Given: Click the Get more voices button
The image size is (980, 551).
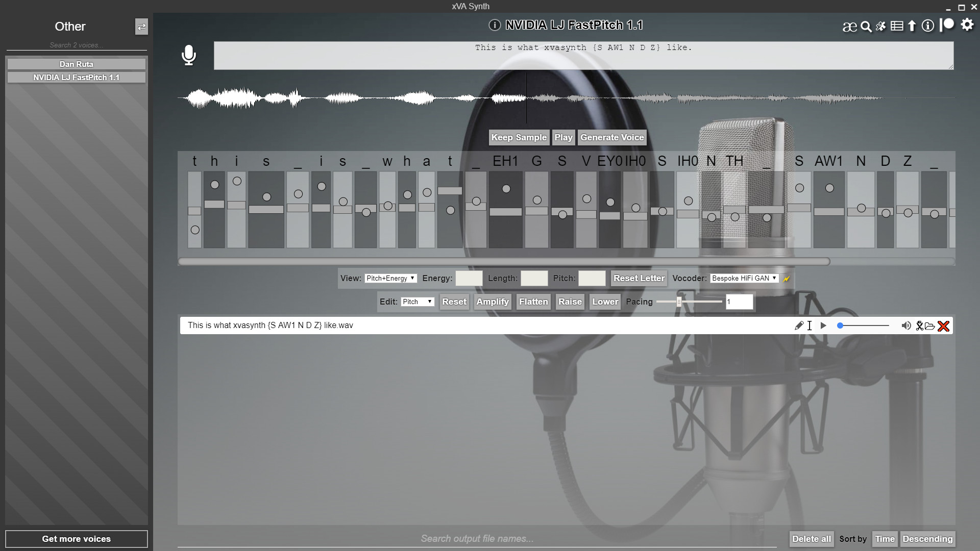Looking at the screenshot, I should click(x=76, y=539).
